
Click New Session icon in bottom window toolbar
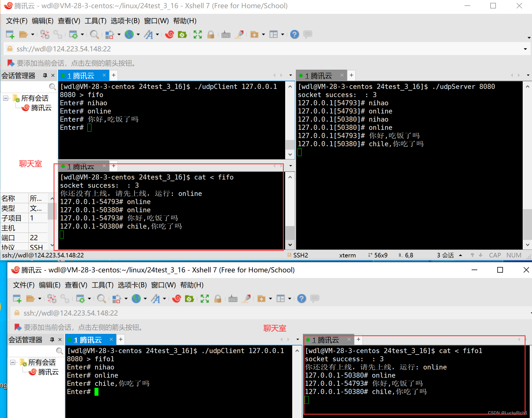coord(17,299)
